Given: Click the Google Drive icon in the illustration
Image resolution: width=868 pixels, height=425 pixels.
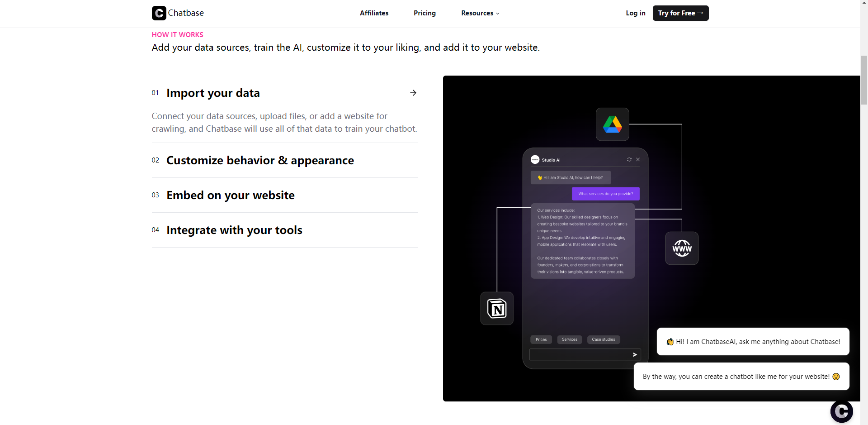Looking at the screenshot, I should [x=613, y=124].
